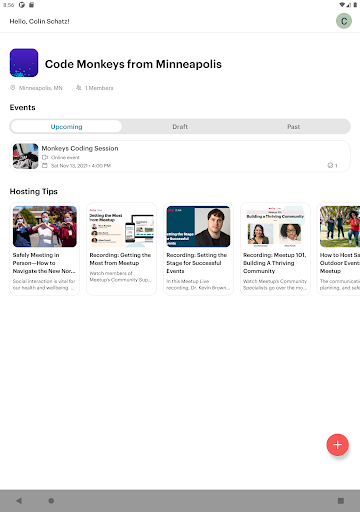
Task: Tap the Android recent apps square button
Action: click(341, 501)
